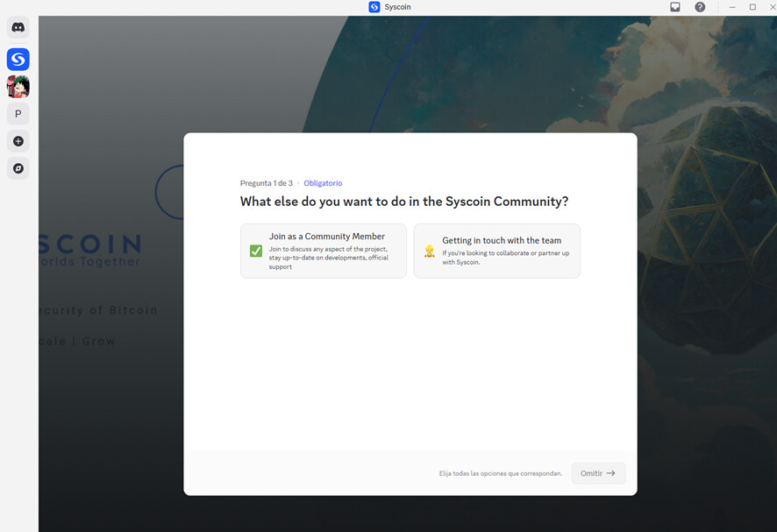Open the explore discoverable servers compass icon
This screenshot has width=777, height=532.
click(x=18, y=168)
